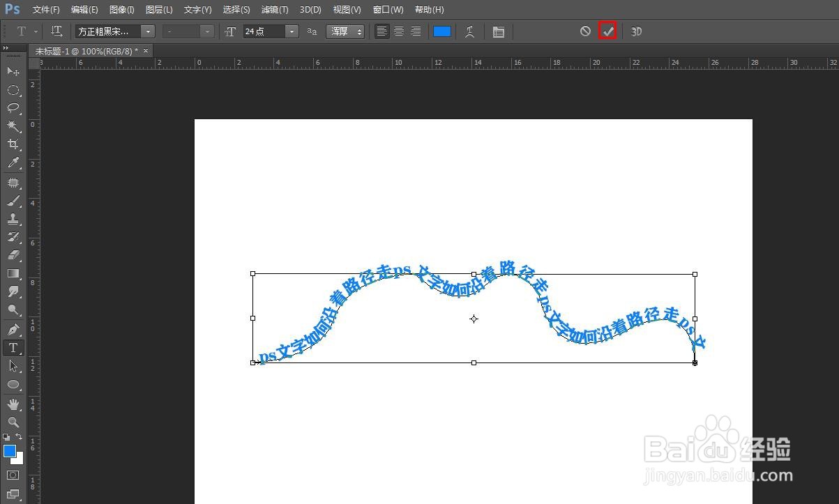Viewport: 839px width, 504px height.
Task: Change the screen mode
Action: (x=13, y=494)
